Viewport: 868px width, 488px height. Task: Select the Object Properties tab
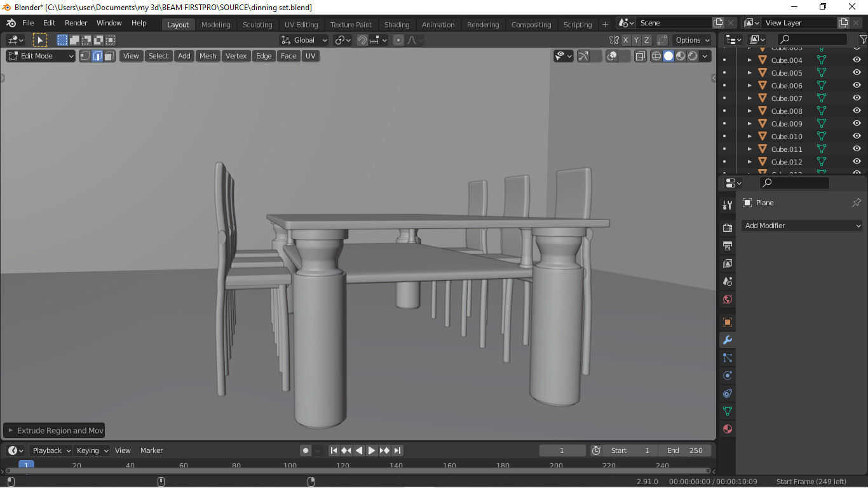point(727,322)
